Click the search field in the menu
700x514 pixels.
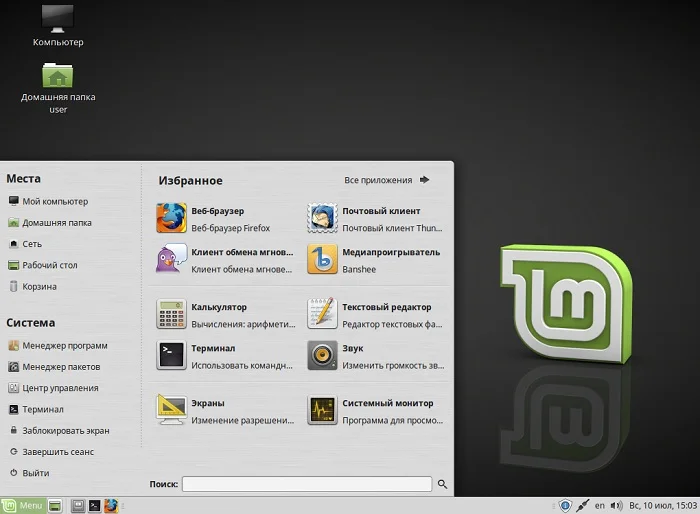click(x=307, y=484)
